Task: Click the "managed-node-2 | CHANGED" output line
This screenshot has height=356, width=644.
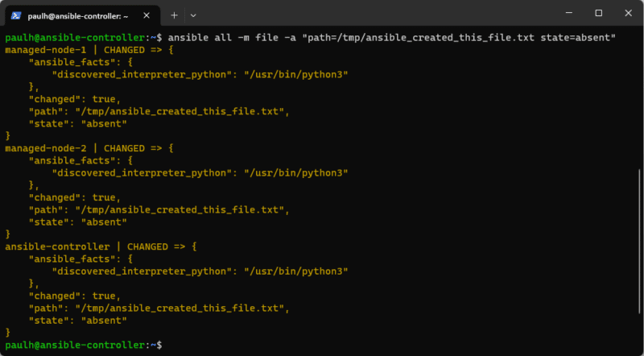Action: tap(89, 148)
